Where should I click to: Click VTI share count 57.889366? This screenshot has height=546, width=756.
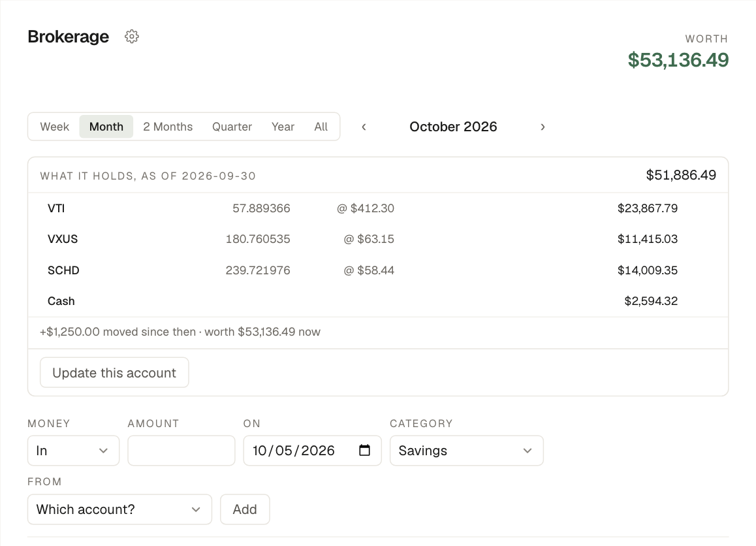(261, 208)
